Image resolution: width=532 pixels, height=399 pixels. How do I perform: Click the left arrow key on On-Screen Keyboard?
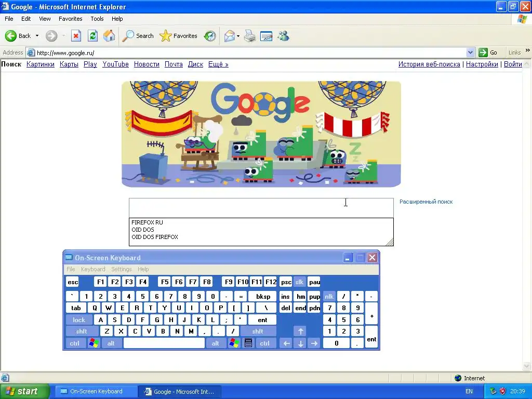[286, 343]
